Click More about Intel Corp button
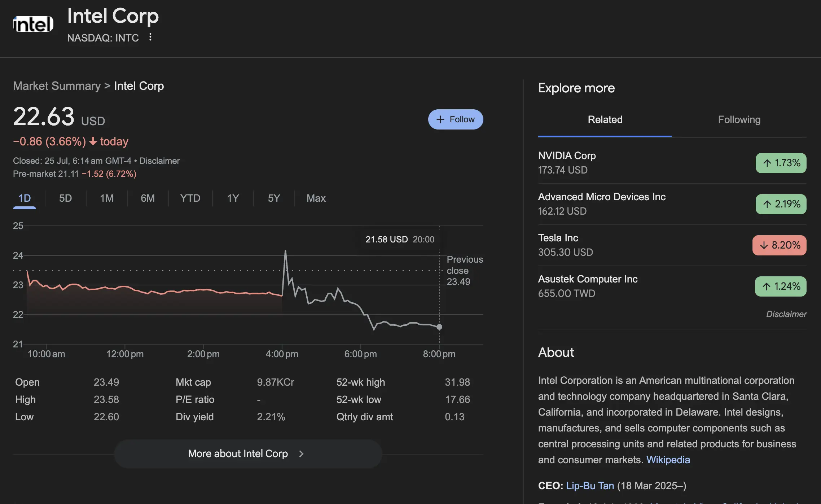 [248, 454]
